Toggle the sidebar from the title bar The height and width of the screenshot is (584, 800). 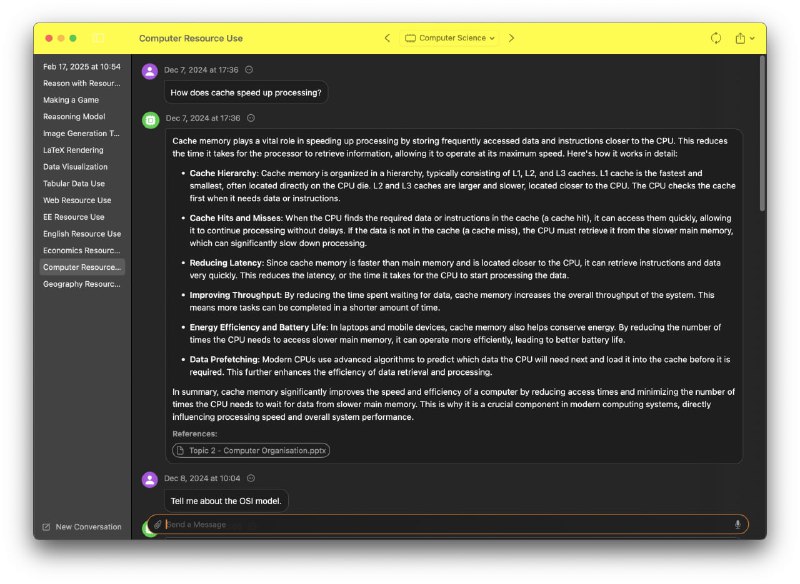(98, 38)
